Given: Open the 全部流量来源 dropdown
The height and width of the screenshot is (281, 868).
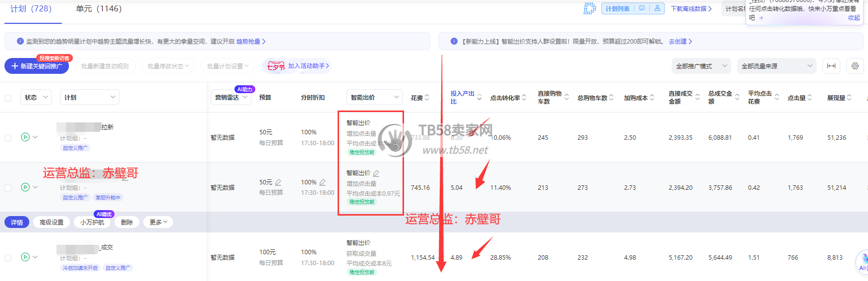Looking at the screenshot, I should (776, 66).
